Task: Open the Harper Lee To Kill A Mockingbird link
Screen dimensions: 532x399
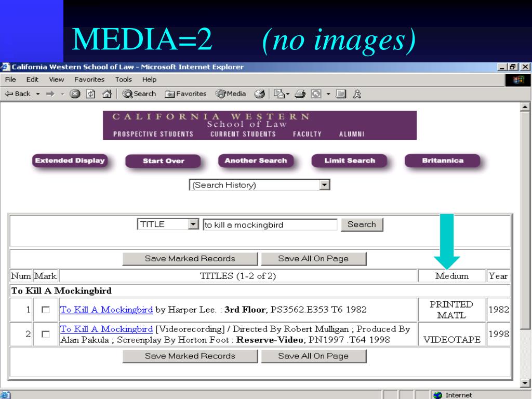Action: pos(107,310)
